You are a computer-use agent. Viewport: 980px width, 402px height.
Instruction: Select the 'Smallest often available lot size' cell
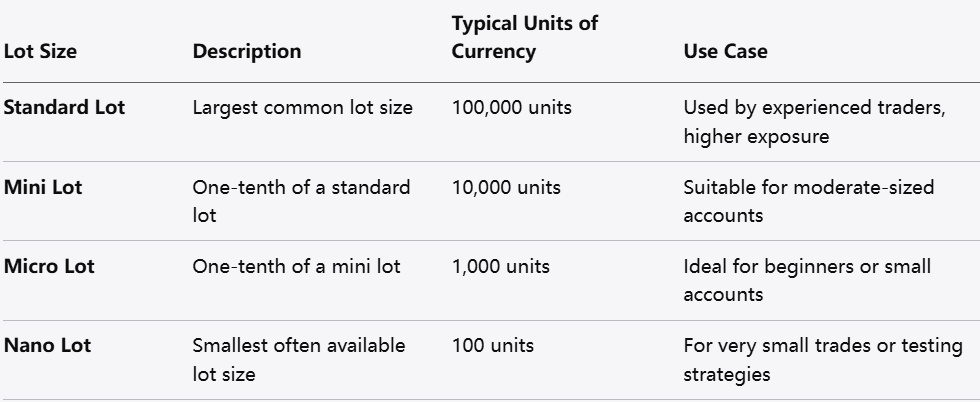298,360
